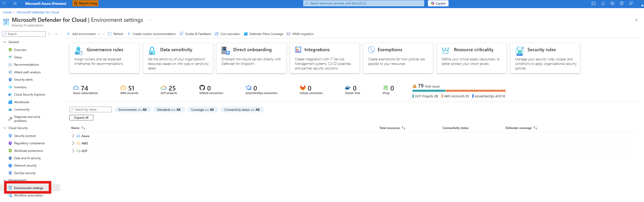Open the more options ellipsis beside title
This screenshot has height=202, width=644.
click(x=150, y=20)
